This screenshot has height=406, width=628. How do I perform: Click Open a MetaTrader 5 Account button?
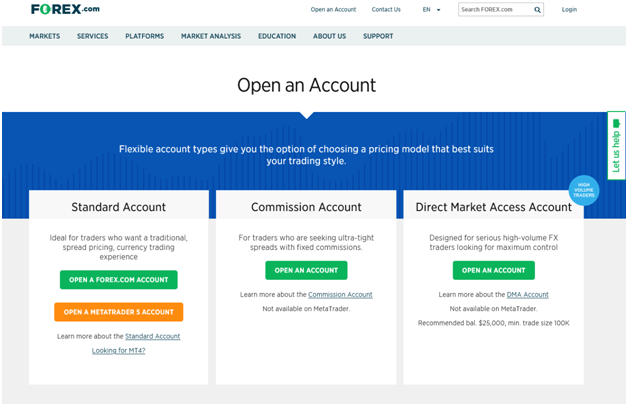click(x=119, y=312)
